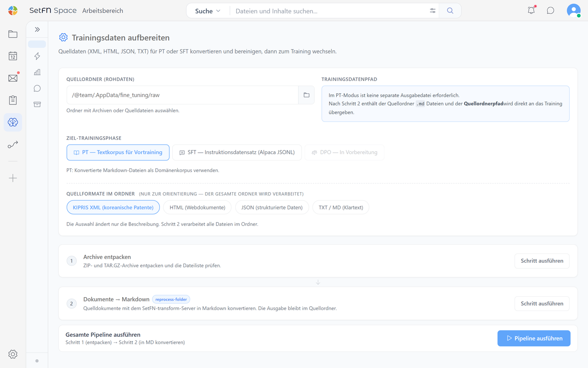The height and width of the screenshot is (368, 588).
Task: Select KIPRIS XML (koreanische Patente) format
Action: (113, 207)
